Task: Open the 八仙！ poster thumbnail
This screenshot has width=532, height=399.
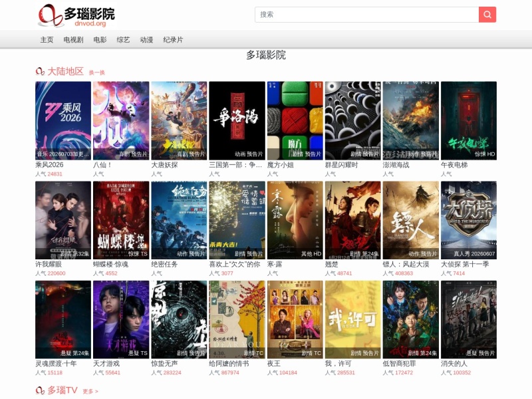Action: coord(121,120)
